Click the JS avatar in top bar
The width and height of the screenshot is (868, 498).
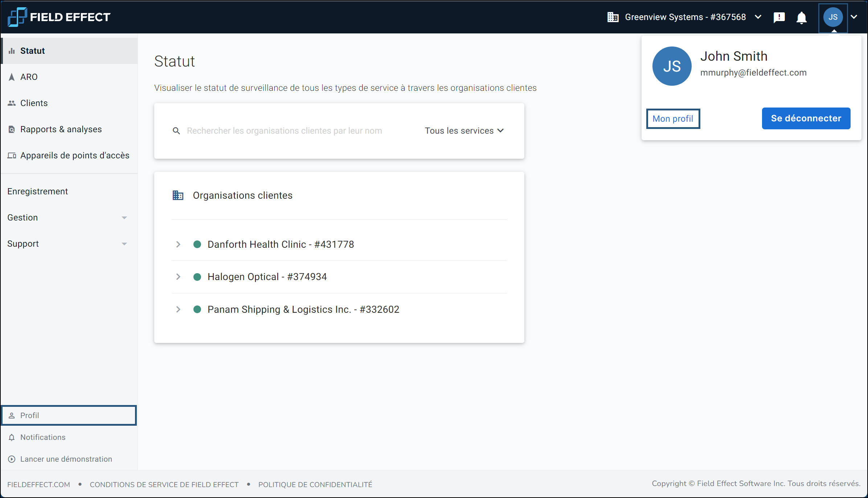click(x=833, y=17)
